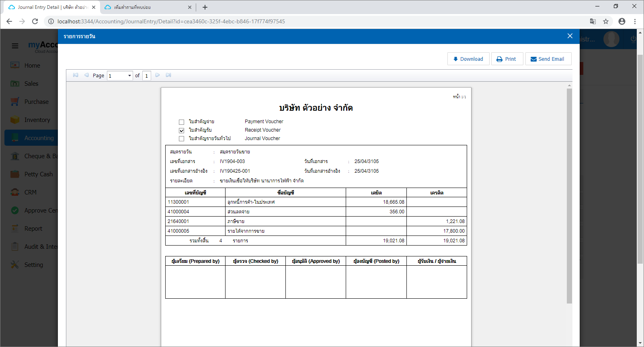
Task: Click the translate page icon
Action: pyautogui.click(x=593, y=21)
